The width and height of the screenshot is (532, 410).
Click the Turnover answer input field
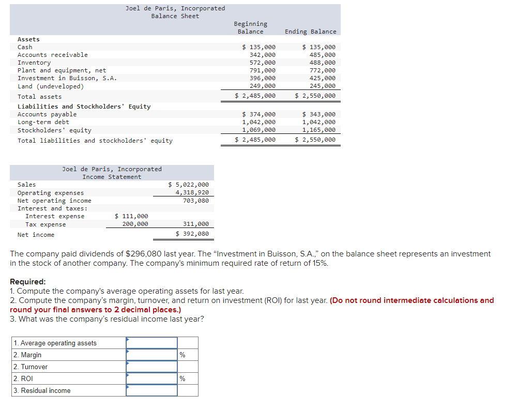coord(151,367)
